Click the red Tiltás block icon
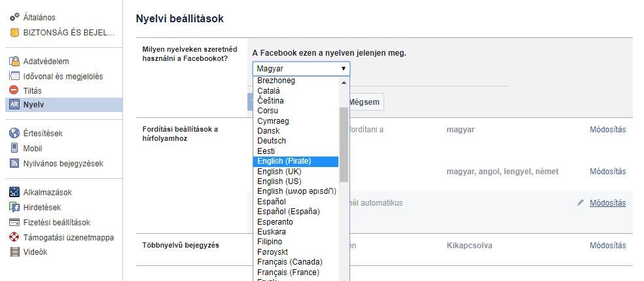This screenshot has height=281, width=644. (14, 90)
